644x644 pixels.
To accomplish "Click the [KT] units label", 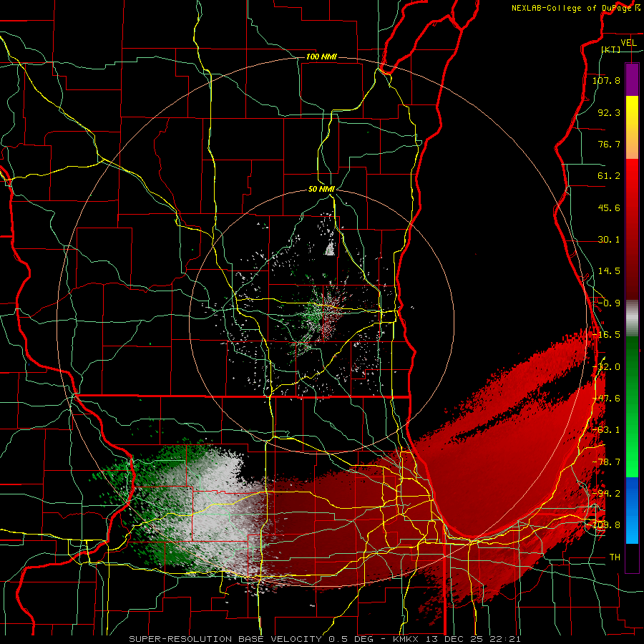I will [x=611, y=49].
